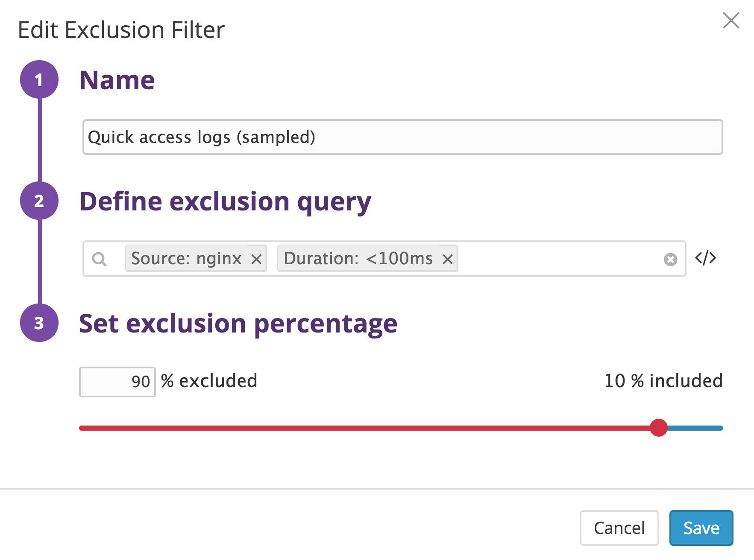
Task: Click the 90 percent excluded input field
Action: click(117, 381)
